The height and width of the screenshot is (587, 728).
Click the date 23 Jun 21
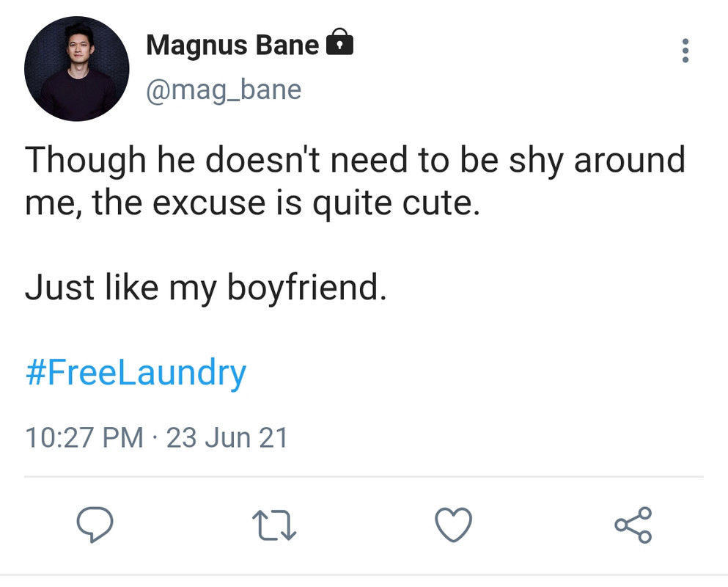(x=227, y=437)
